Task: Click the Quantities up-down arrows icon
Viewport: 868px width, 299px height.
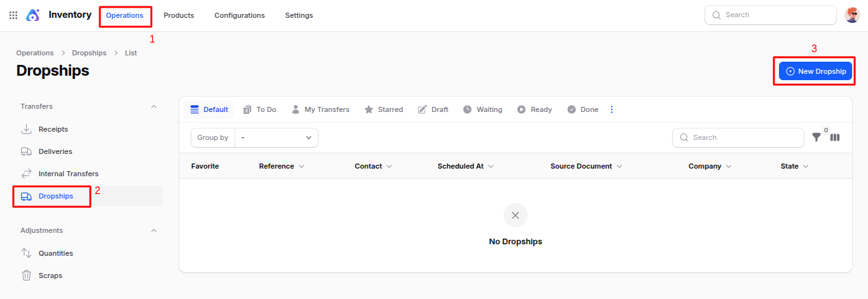Action: 27,253
